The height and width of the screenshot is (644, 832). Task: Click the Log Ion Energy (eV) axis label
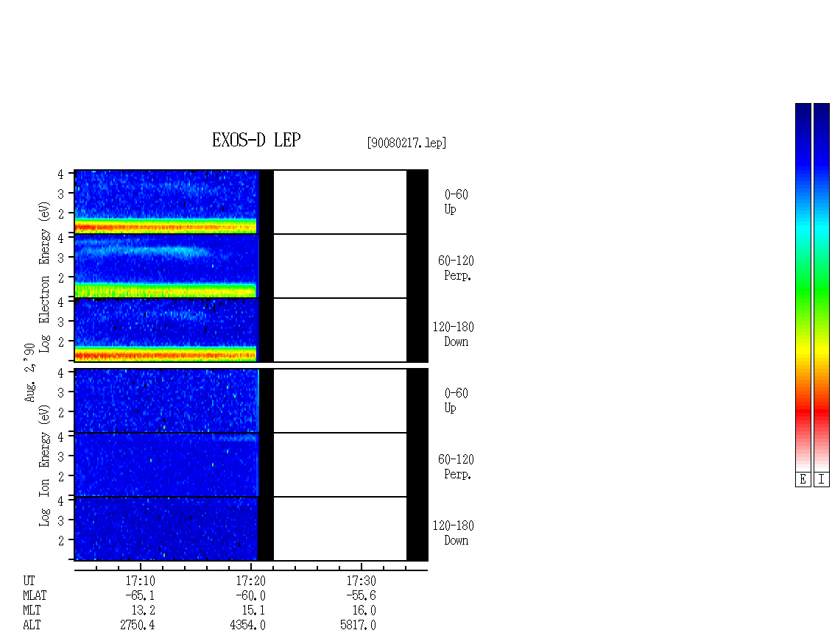tap(44, 465)
